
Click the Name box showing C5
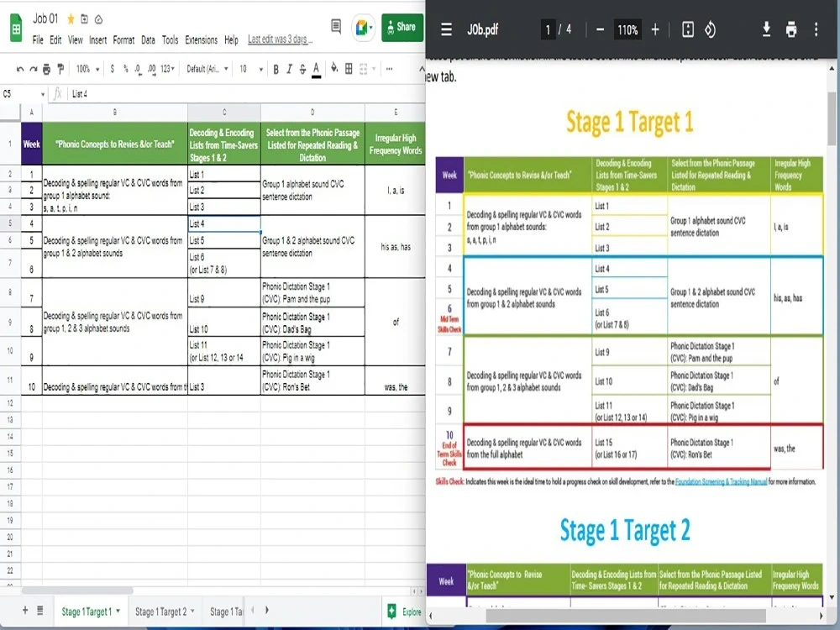point(24,94)
